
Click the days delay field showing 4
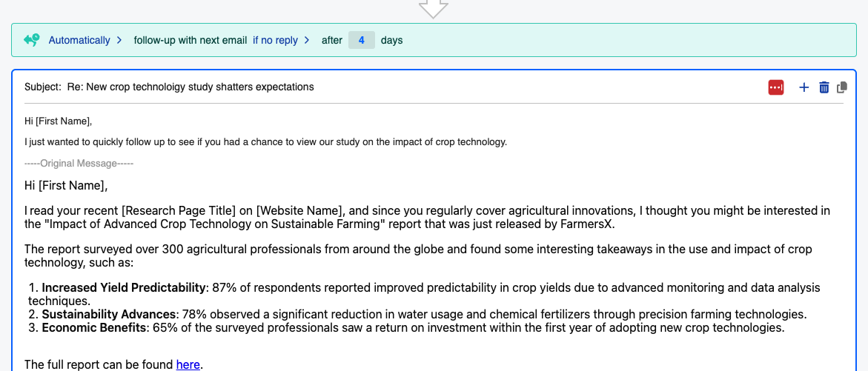[362, 40]
